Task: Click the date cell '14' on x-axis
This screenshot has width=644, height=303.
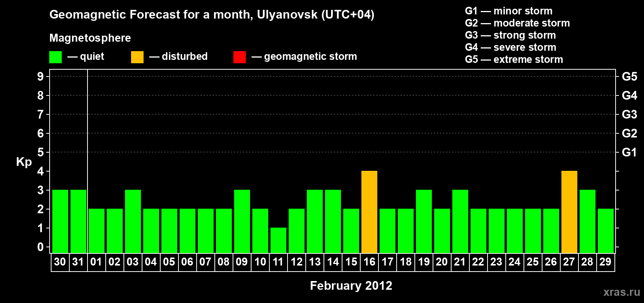Action: coord(333,262)
